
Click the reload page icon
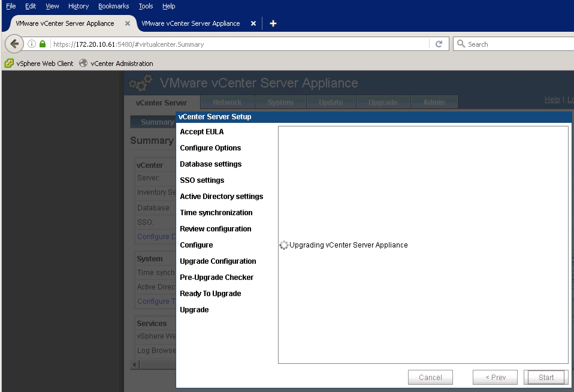pyautogui.click(x=439, y=44)
